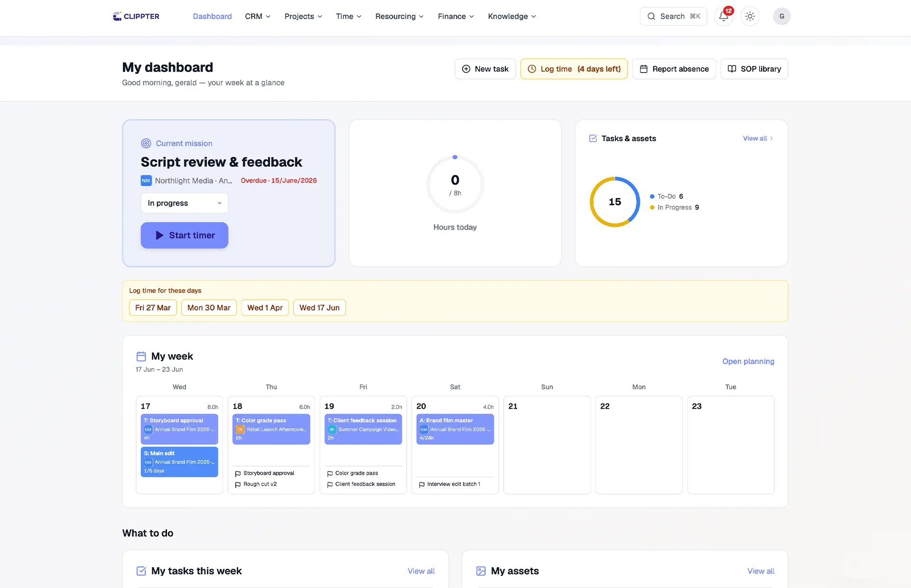Image resolution: width=911 pixels, height=588 pixels.
Task: Click the day cell 23
Action: pos(731,445)
